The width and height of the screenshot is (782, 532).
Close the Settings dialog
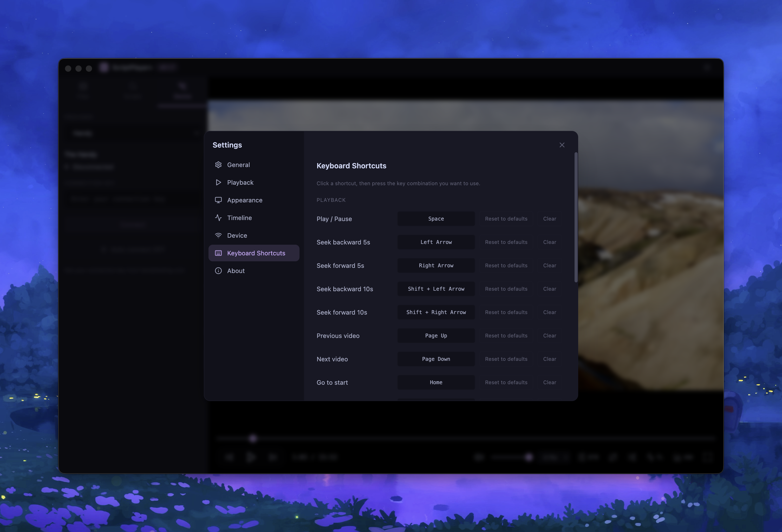(x=562, y=145)
